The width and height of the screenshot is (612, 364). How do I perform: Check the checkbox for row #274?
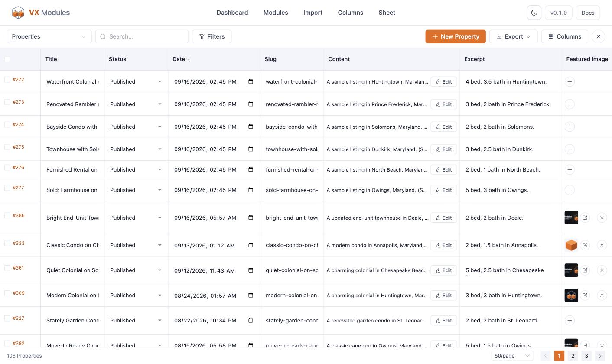[7, 124]
